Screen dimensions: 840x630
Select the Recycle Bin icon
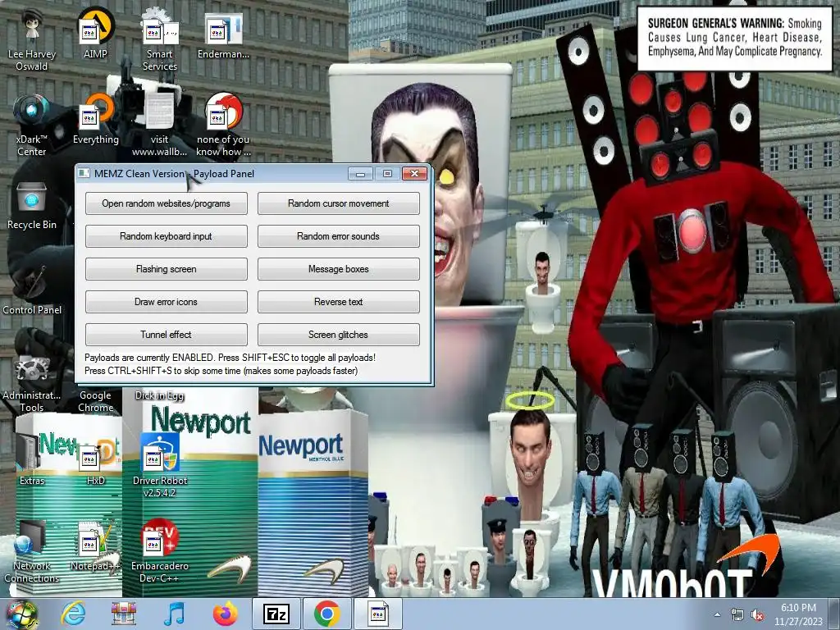point(32,206)
